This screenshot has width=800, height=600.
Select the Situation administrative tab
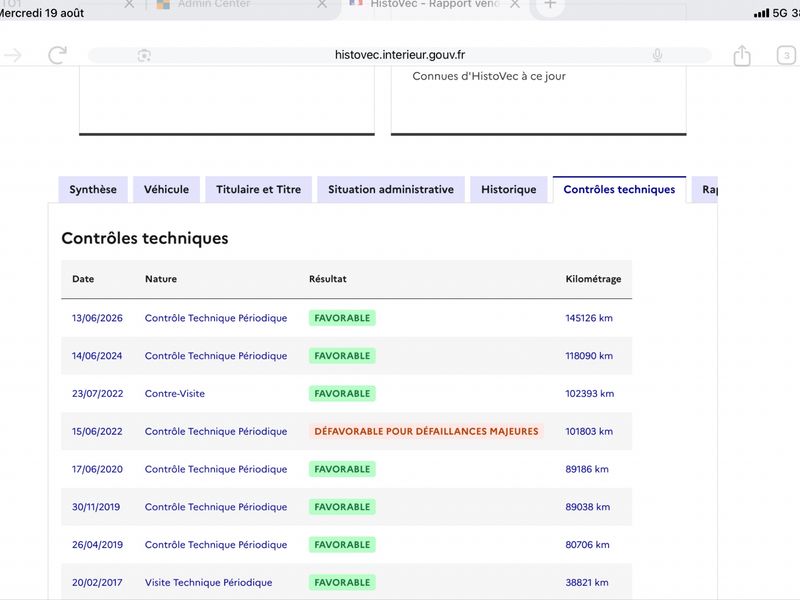(x=391, y=189)
